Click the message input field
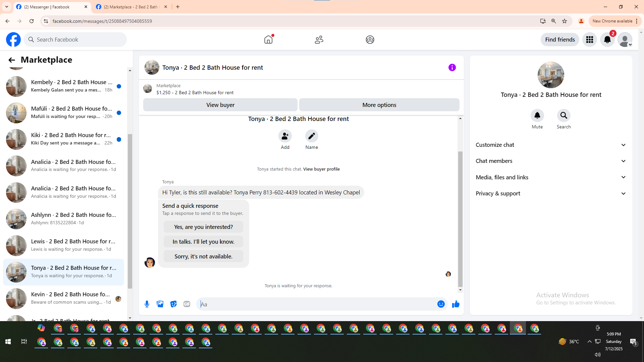This screenshot has width=644, height=362. (x=315, y=304)
